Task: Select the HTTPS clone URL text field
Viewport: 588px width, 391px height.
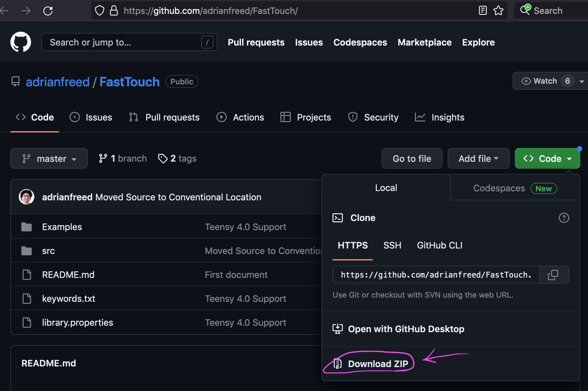Action: pyautogui.click(x=436, y=275)
